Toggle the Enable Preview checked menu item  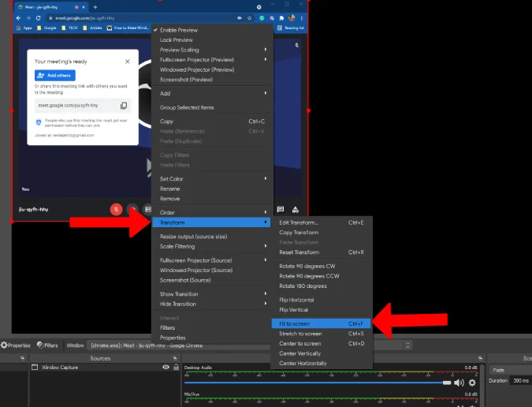tap(212, 30)
